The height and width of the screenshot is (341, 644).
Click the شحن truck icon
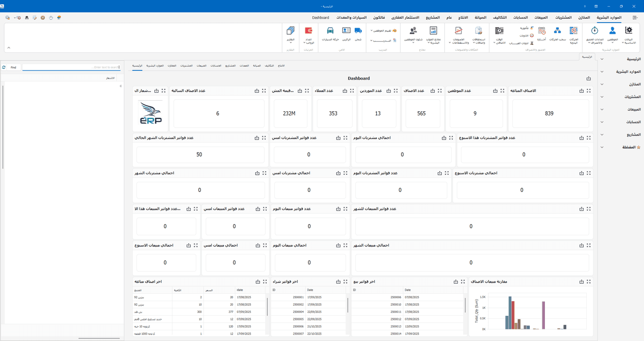[358, 33]
